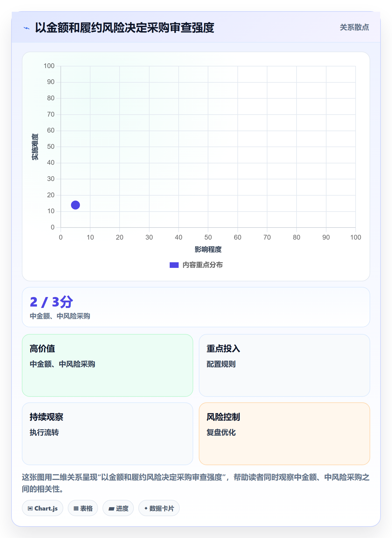Select the 数据卡片 tag chip
392x538 pixels.
159,508
